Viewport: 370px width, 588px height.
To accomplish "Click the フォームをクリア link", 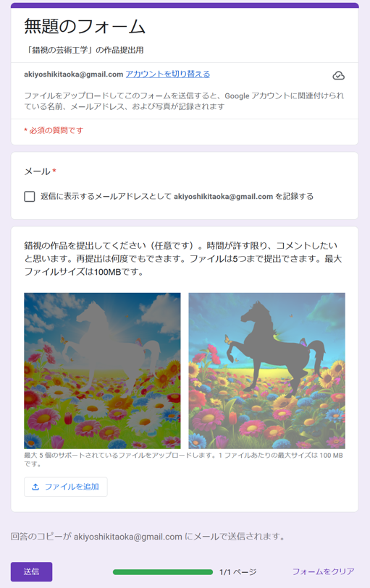I will coord(323,571).
